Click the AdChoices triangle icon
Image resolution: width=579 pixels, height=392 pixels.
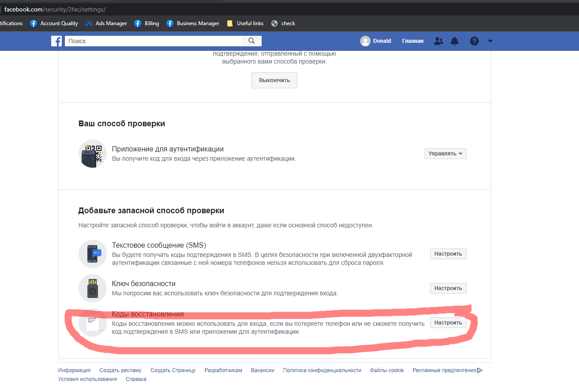pos(480,370)
